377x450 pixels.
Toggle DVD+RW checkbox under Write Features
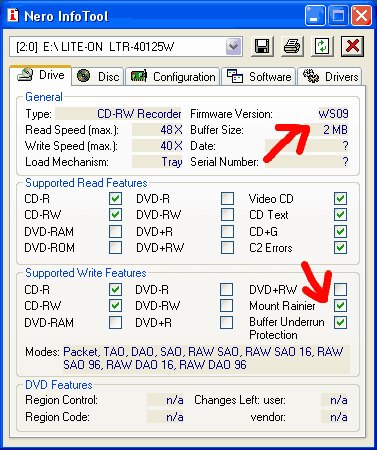pos(340,289)
